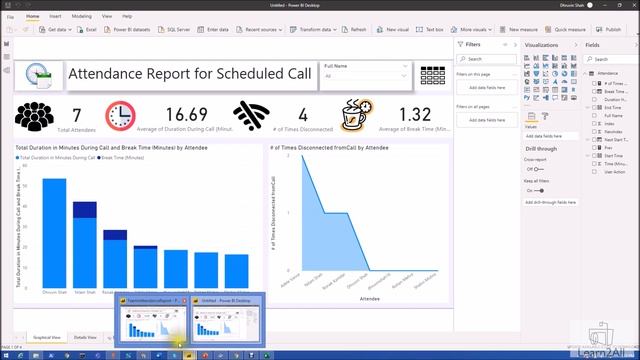Open File Explorer from the taskbar
The width and height of the screenshot is (640, 360).
[x=36, y=356]
